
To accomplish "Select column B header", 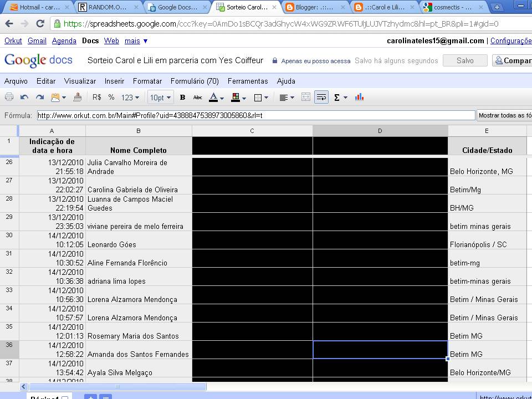I will tap(139, 131).
